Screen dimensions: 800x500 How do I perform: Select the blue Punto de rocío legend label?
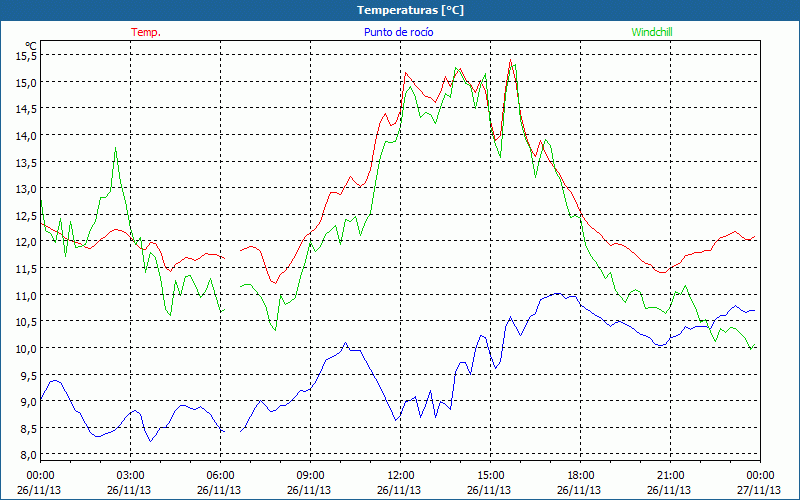pos(398,32)
